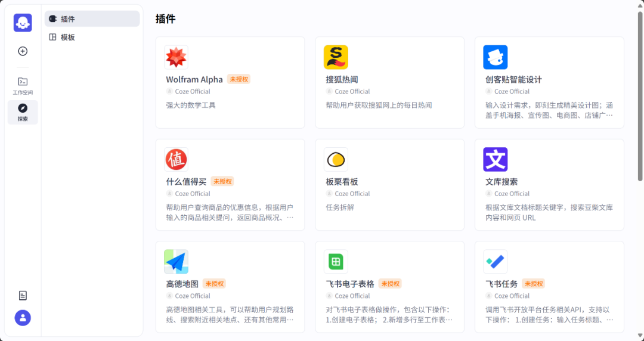Open the Wolfram Alpha plugin title
Image resolution: width=644 pixels, height=341 pixels.
tap(194, 79)
